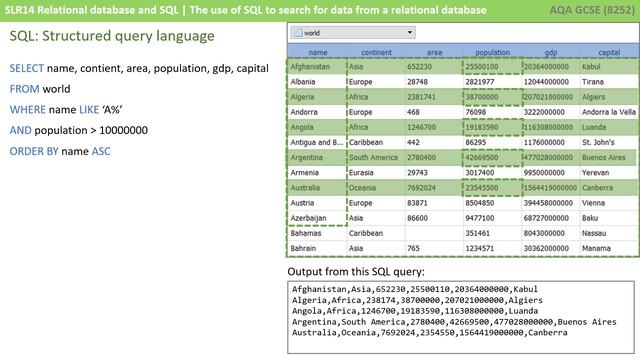Click the Afghanistan name cell
This screenshot has width=640, height=360.
pyautogui.click(x=318, y=67)
